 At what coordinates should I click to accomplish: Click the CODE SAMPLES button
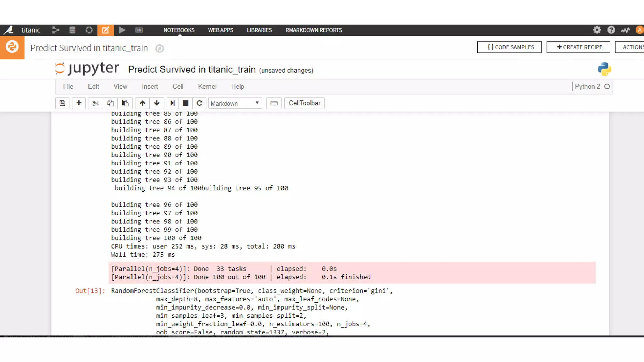point(509,47)
